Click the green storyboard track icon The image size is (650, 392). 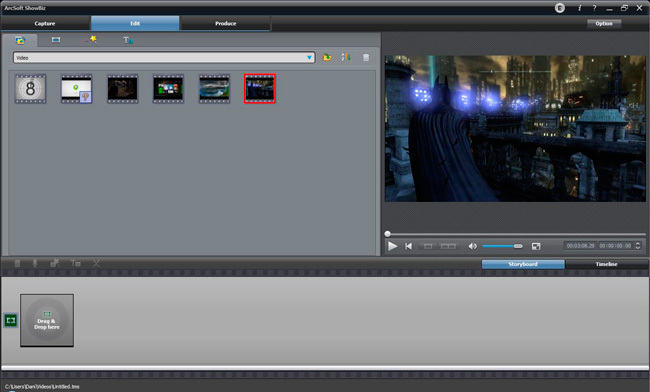click(x=10, y=320)
